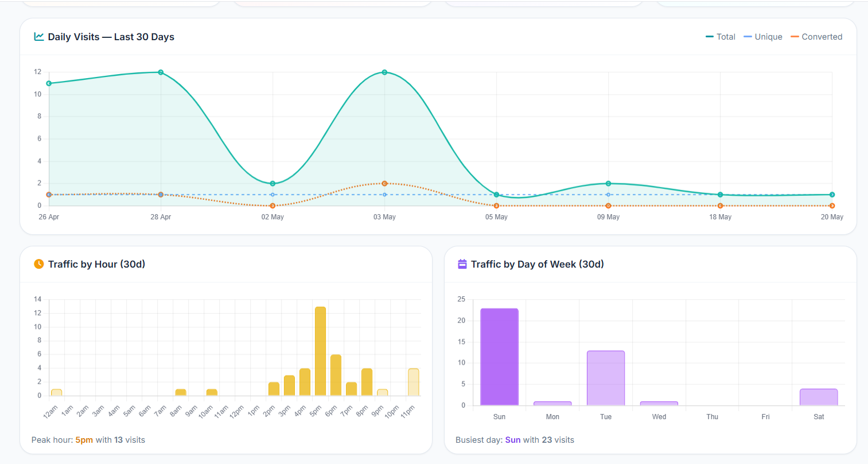Select Converted data point on 03 May
Viewport: 868px width, 464px height.
click(x=384, y=184)
